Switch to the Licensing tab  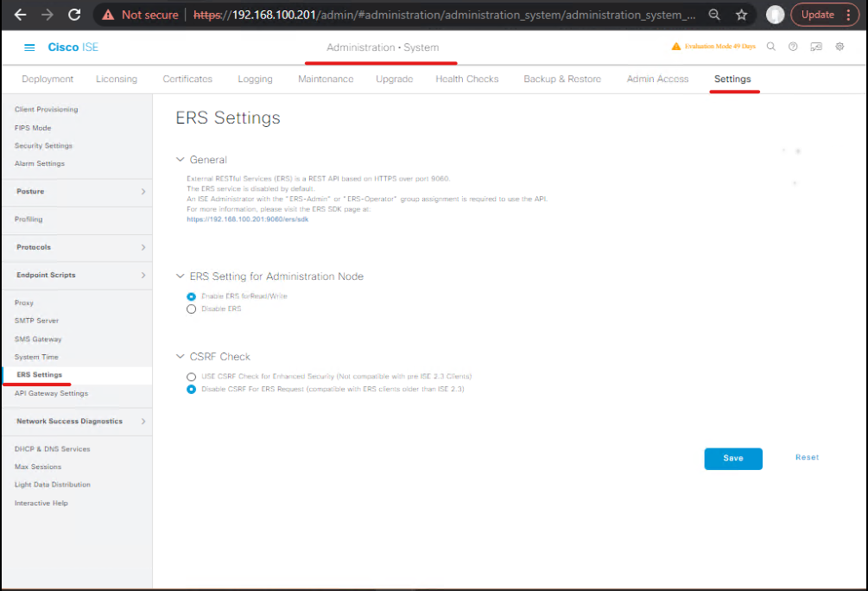tap(117, 79)
